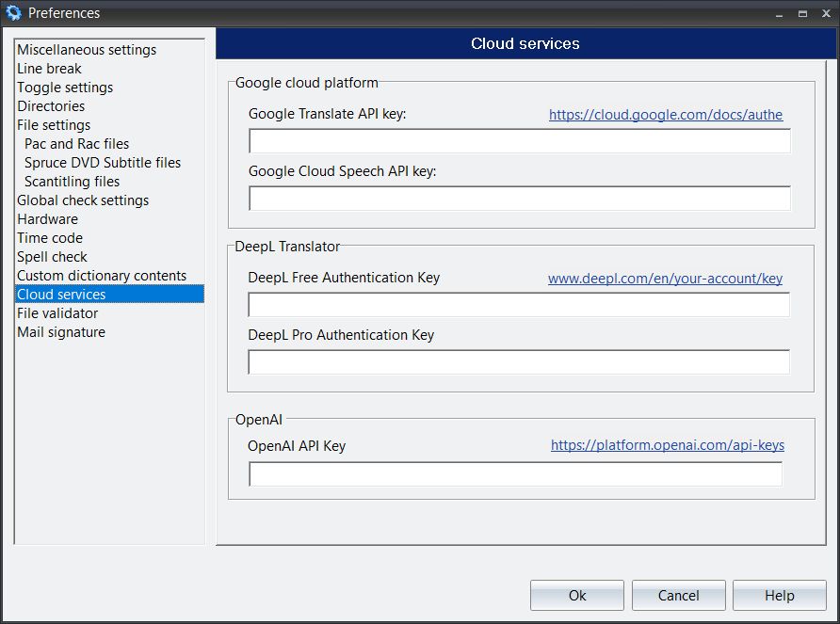Click the Google Translate API key field
This screenshot has height=624, width=840.
(520, 141)
